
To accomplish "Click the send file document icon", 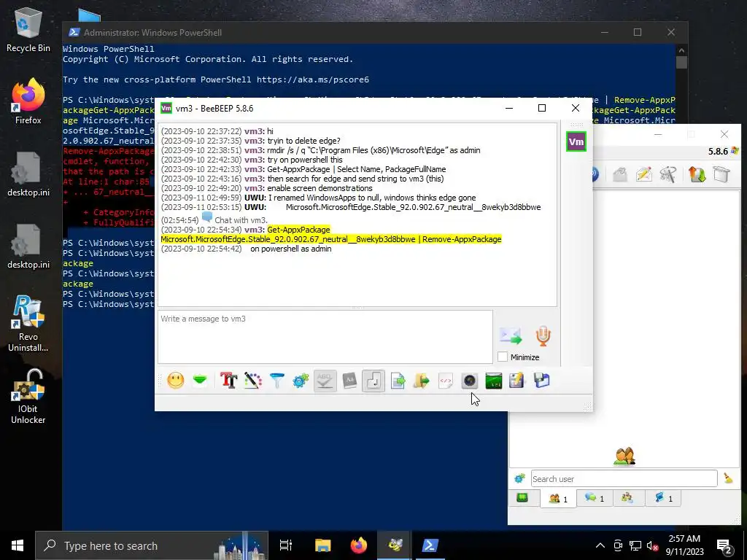I will click(398, 381).
